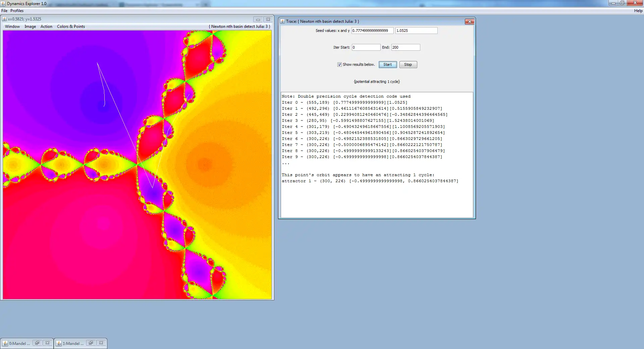
Task: Restore down the Dynamics Explorer main window
Action: pos(622,3)
